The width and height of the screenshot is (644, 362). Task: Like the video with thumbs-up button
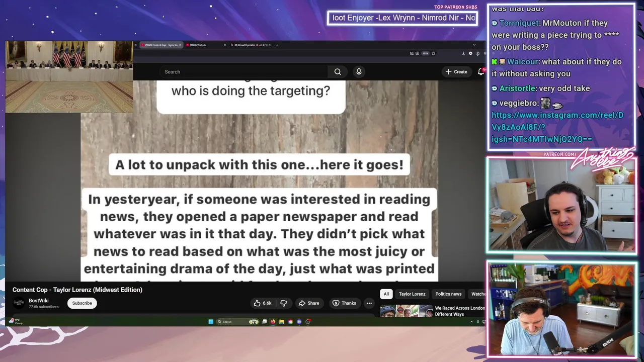coord(263,303)
